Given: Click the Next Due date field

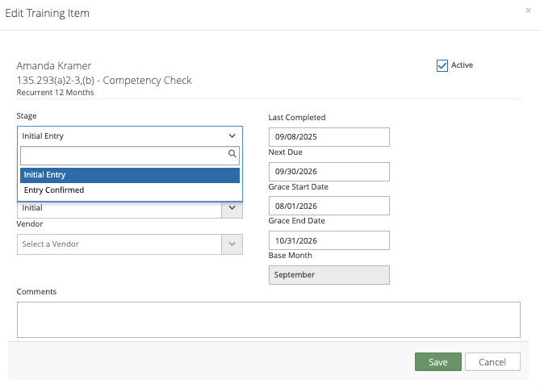Looking at the screenshot, I should click(329, 172).
